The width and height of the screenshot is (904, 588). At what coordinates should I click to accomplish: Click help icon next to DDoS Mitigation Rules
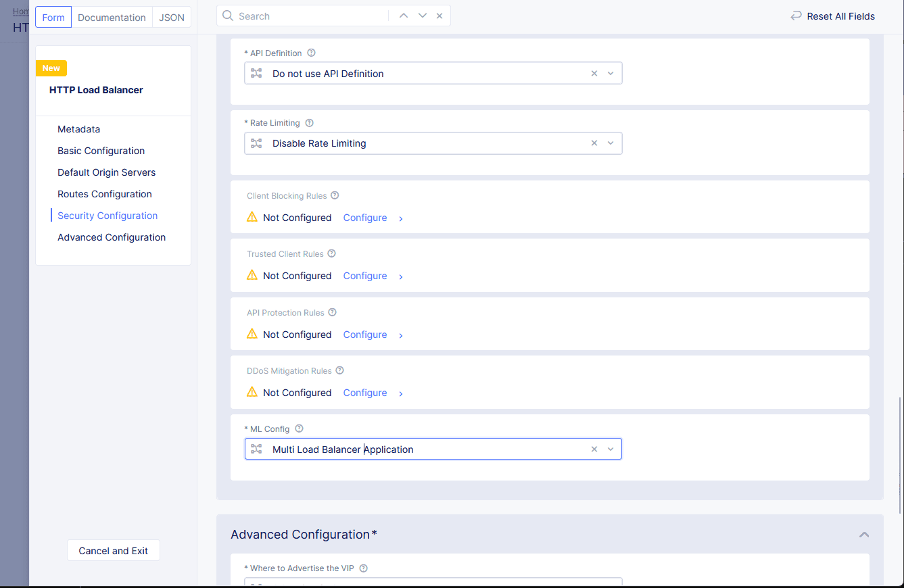click(x=340, y=371)
